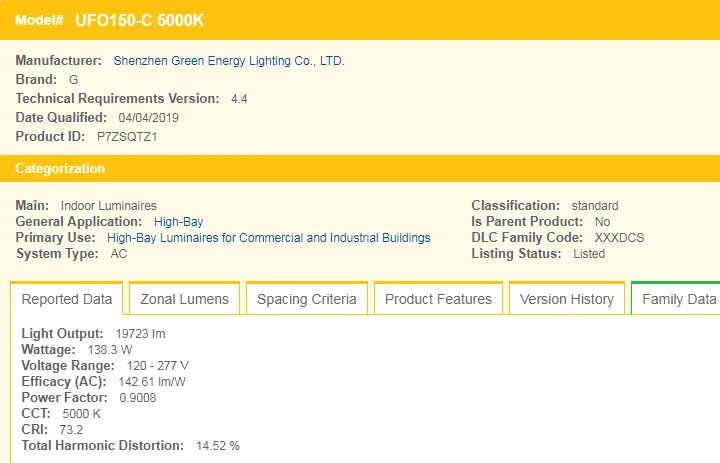Click the CCT value 5000 K
The height and width of the screenshot is (463, 720).
[82, 414]
